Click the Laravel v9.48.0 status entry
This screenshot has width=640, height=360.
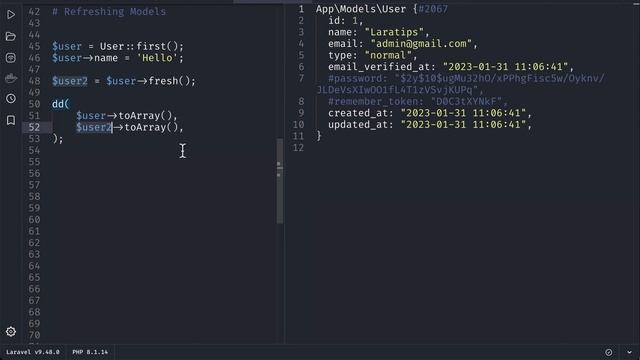(33, 352)
